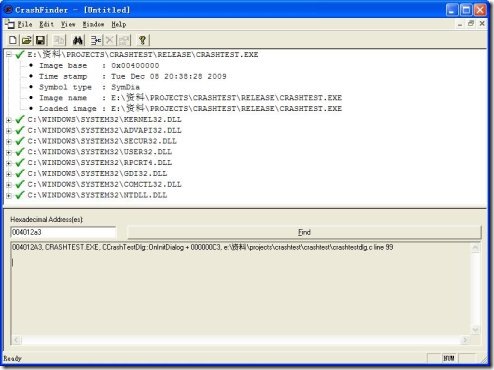Click the greyed-out image properties toolbar icon

[124, 40]
